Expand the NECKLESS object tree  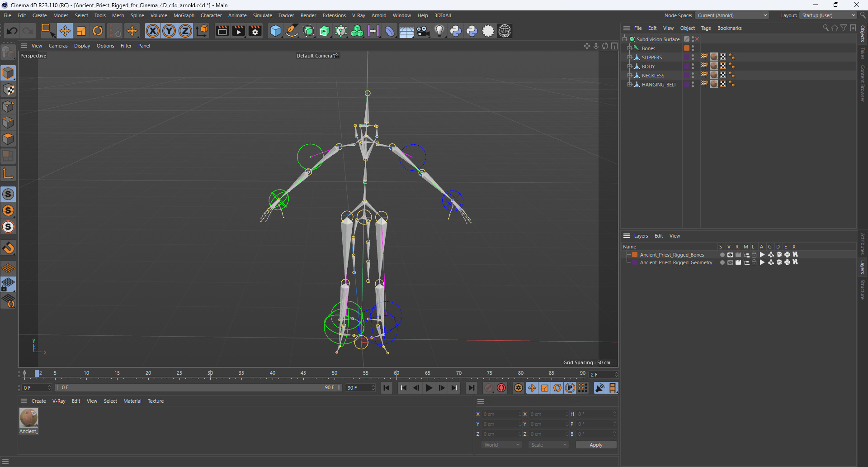629,76
